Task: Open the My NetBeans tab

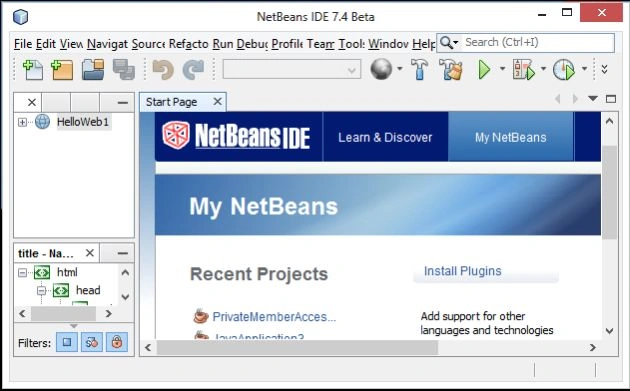Action: (x=511, y=137)
